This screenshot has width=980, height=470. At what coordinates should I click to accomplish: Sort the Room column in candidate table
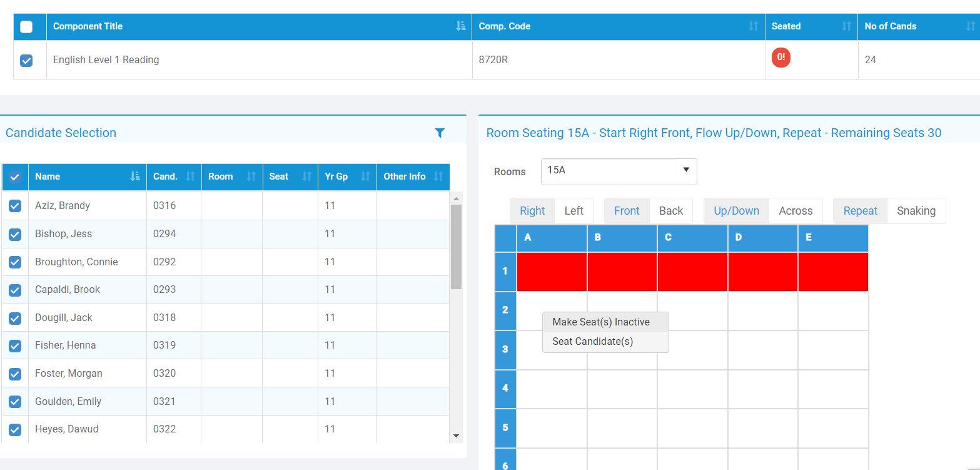point(251,176)
